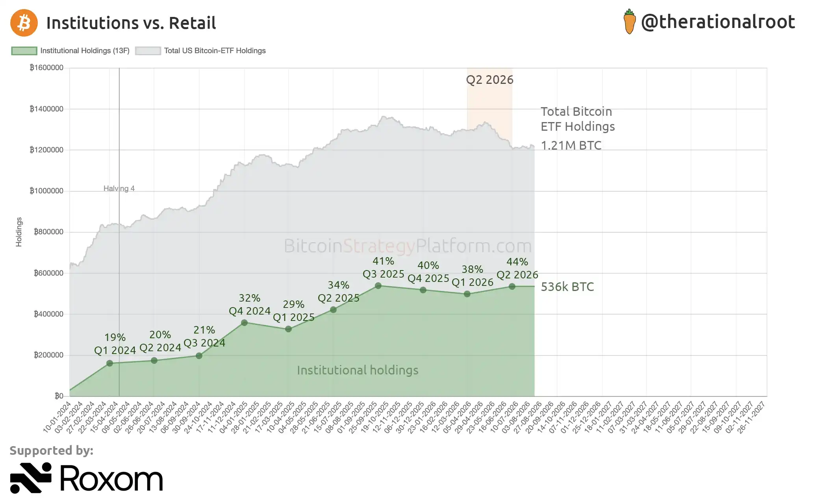Click the Roxom logo symbol

[x=31, y=478]
